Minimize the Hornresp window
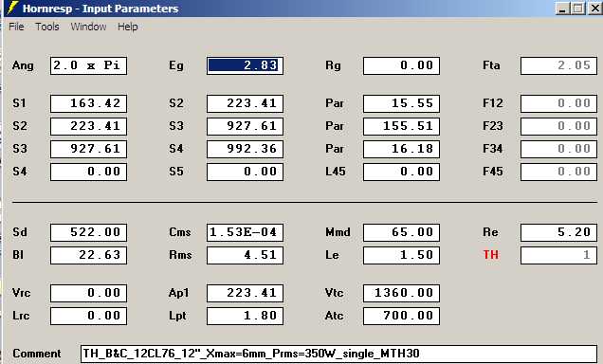603x364 pixels. click(562, 9)
